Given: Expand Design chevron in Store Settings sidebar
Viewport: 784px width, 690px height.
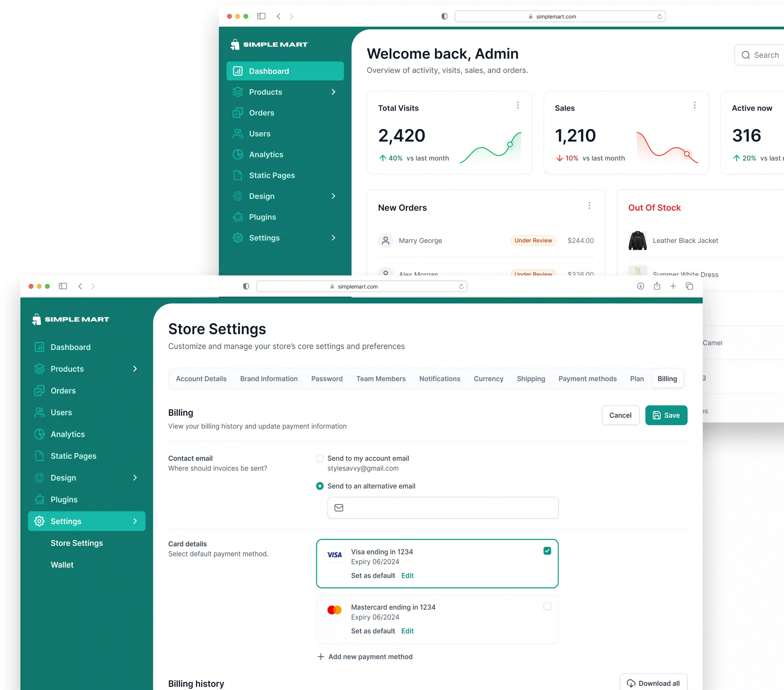Looking at the screenshot, I should pos(135,478).
